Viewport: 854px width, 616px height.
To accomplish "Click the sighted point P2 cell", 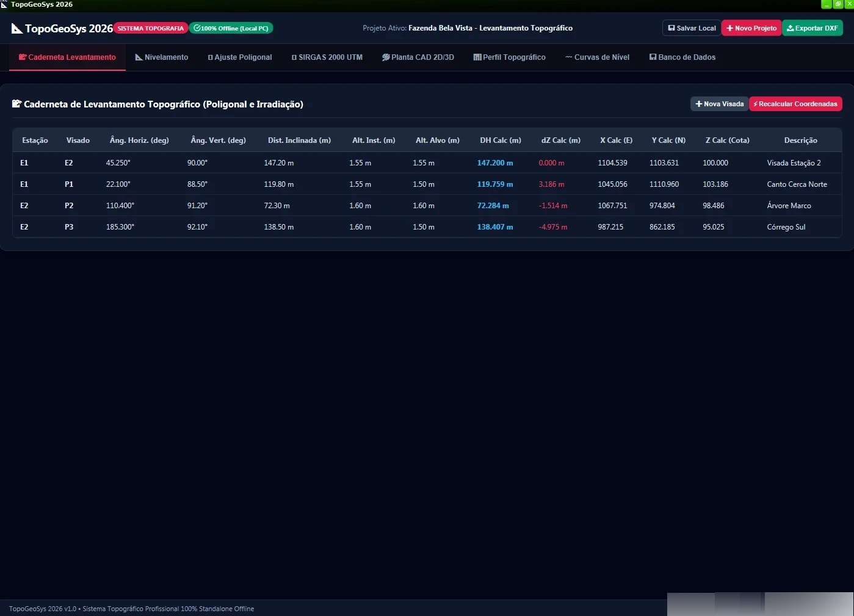I will pyautogui.click(x=69, y=206).
